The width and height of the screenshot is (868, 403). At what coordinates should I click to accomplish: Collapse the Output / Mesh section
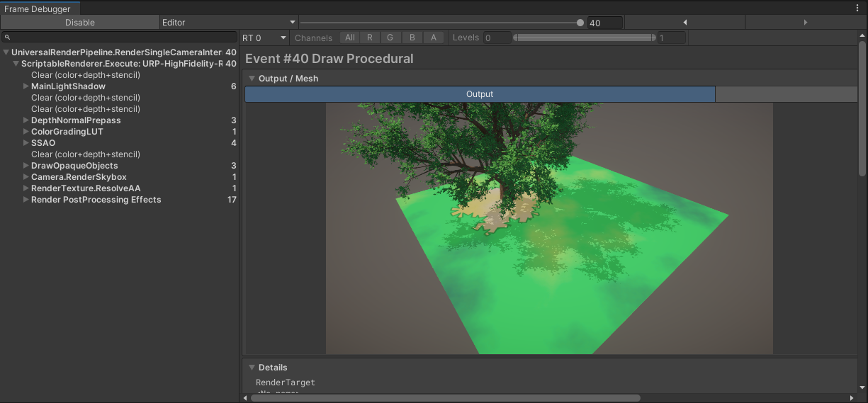(x=251, y=79)
